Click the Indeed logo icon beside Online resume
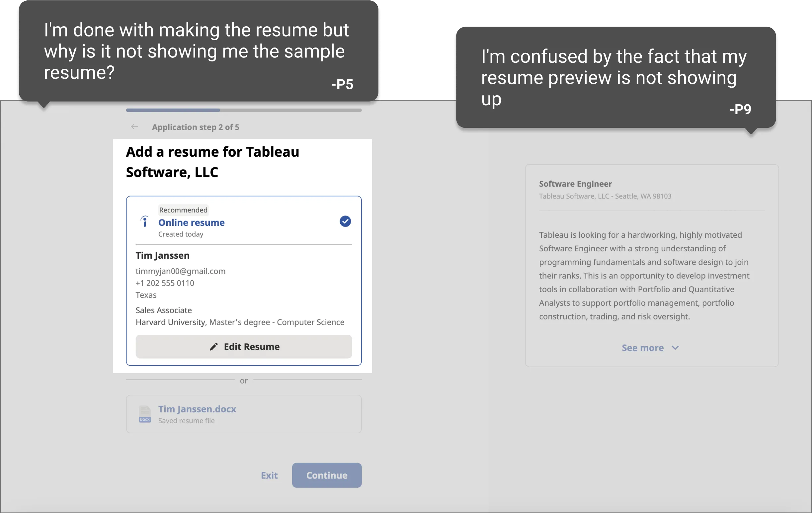 144,221
